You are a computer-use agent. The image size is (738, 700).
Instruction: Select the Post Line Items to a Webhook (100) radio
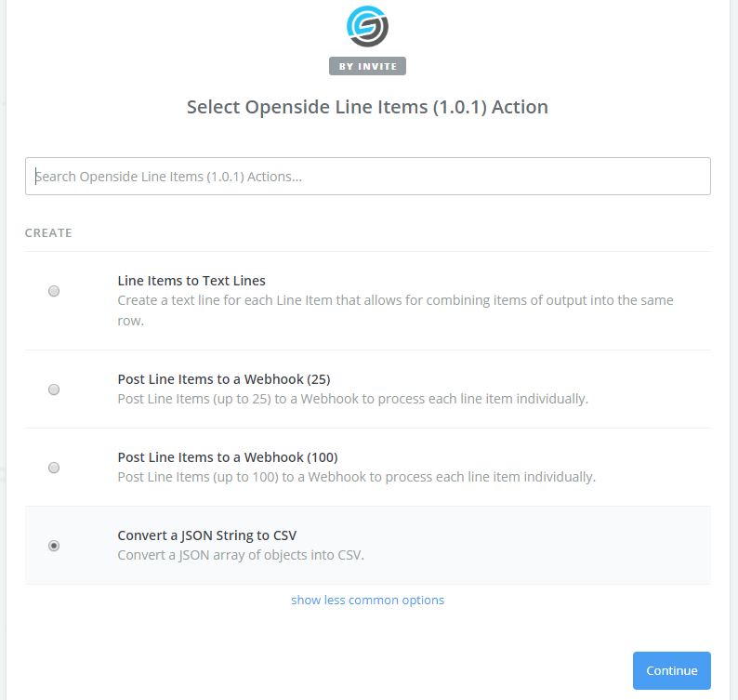point(54,468)
